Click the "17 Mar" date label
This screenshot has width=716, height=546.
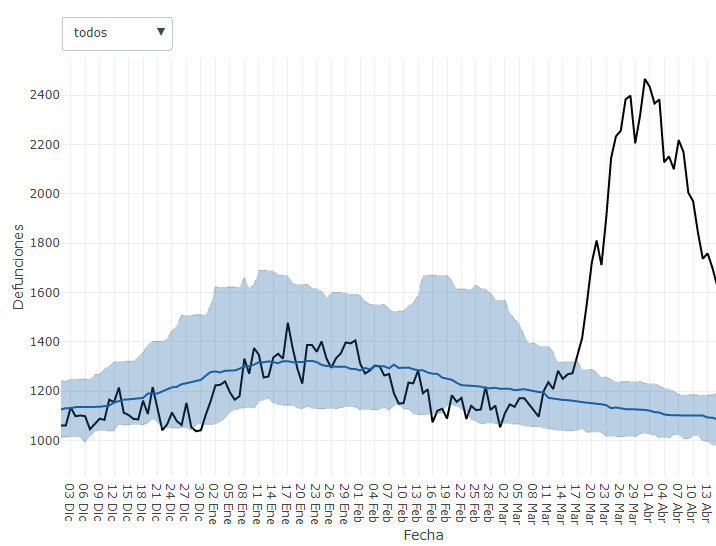[x=575, y=504]
